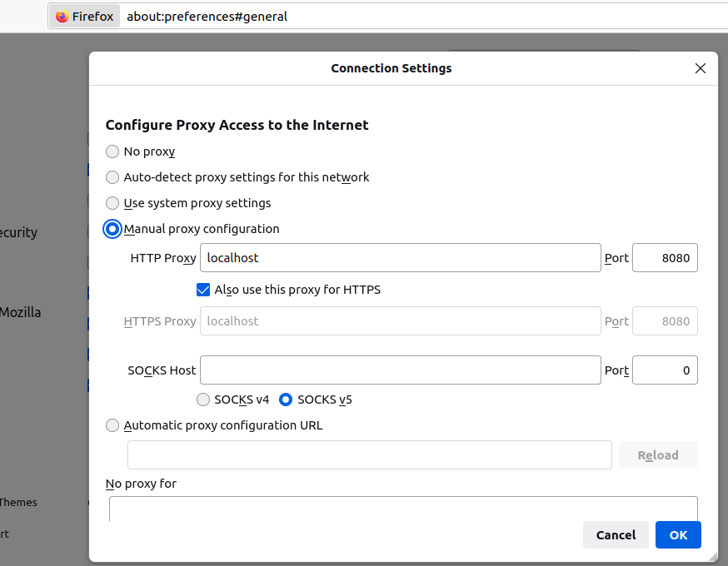Enable Automatic proxy configuration URL option

click(x=112, y=425)
